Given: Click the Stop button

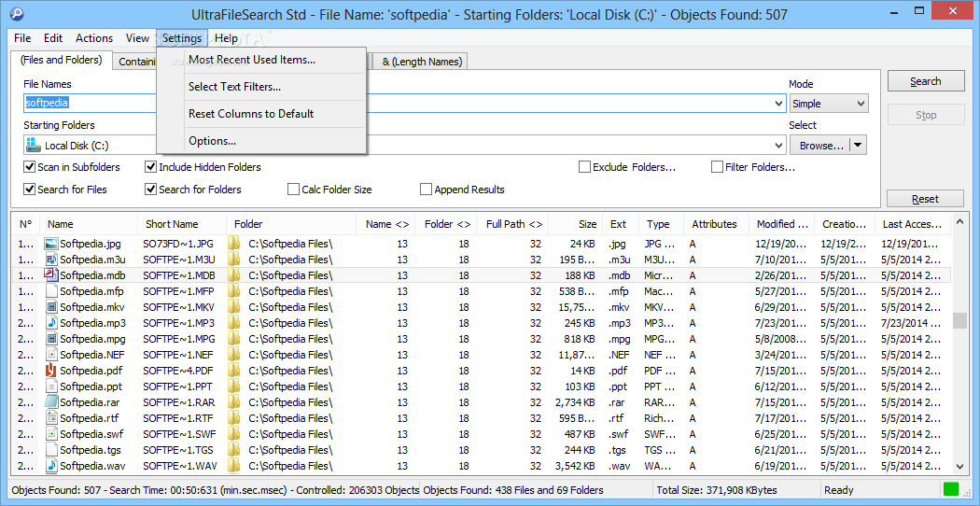Looking at the screenshot, I should tap(925, 115).
